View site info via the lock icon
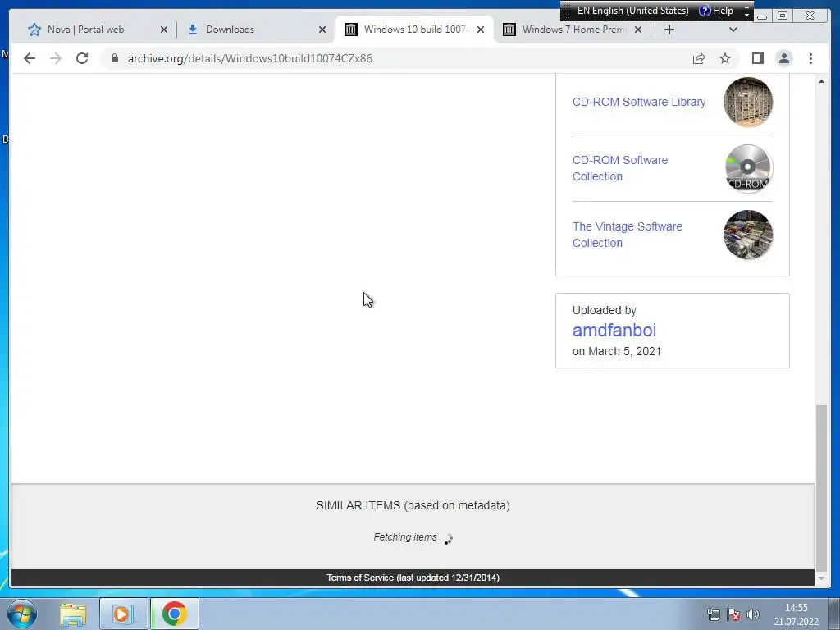 point(115,58)
